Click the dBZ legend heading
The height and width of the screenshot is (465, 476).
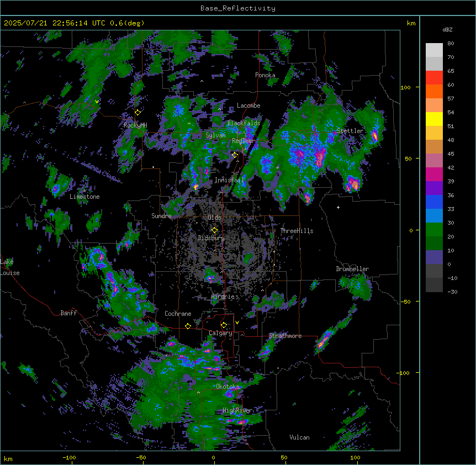pyautogui.click(x=447, y=29)
